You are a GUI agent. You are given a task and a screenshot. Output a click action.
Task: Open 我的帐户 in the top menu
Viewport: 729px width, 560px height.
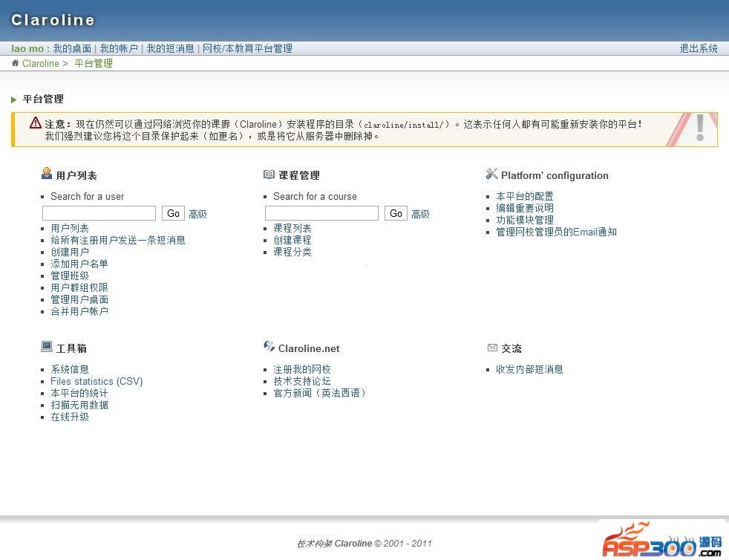pos(119,48)
